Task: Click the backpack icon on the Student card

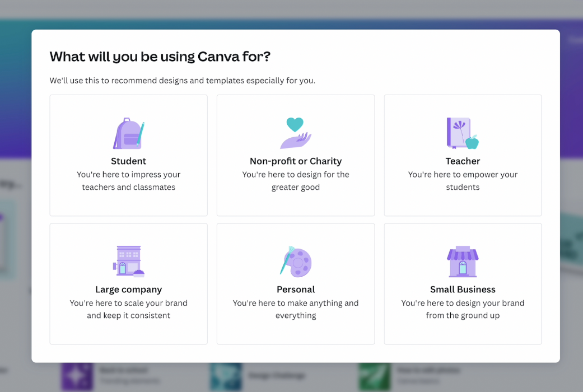Action: coord(128,133)
